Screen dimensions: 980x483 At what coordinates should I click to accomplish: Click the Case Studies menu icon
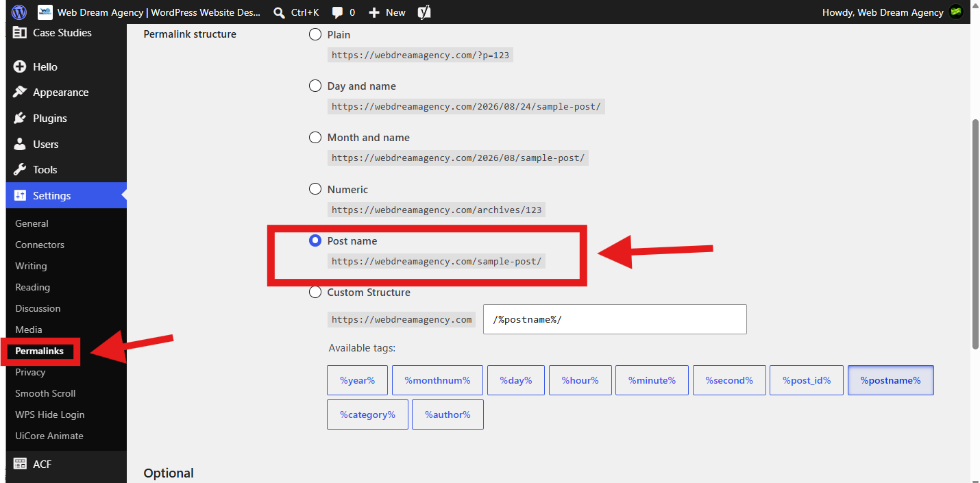pos(20,32)
